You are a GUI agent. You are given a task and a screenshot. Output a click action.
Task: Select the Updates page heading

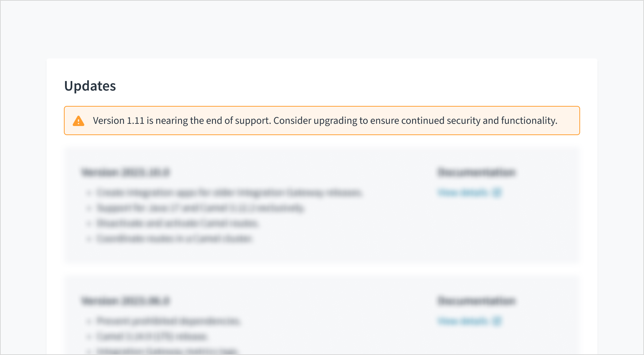click(90, 85)
